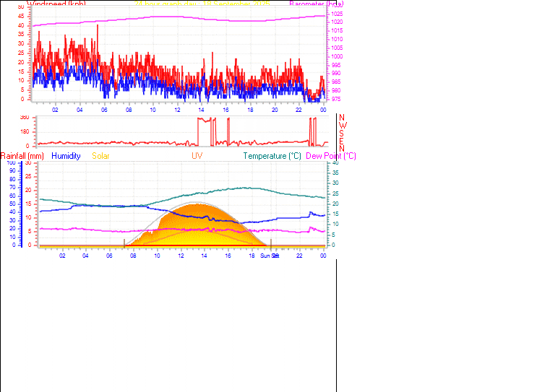This screenshot has width=550, height=392.
Task: Select the Rainfall (mm) legend label
Action: (22, 155)
